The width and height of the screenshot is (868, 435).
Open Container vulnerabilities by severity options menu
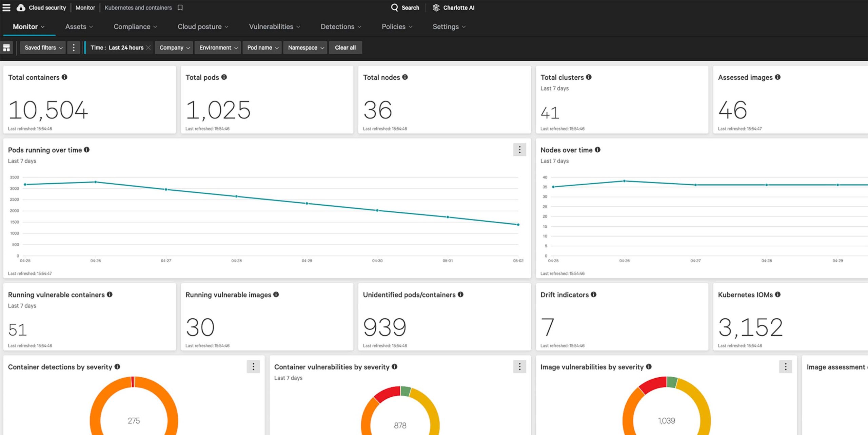point(519,366)
